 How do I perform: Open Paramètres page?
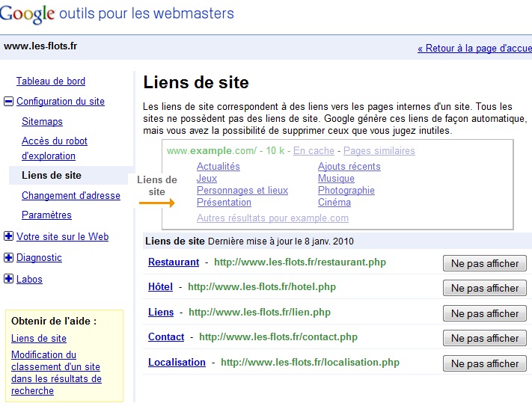(x=46, y=215)
